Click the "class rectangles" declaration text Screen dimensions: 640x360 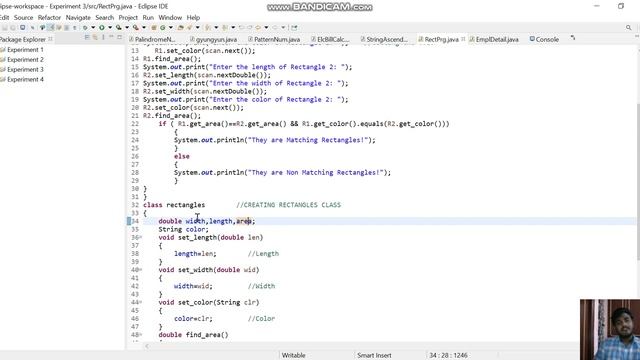[x=174, y=205]
